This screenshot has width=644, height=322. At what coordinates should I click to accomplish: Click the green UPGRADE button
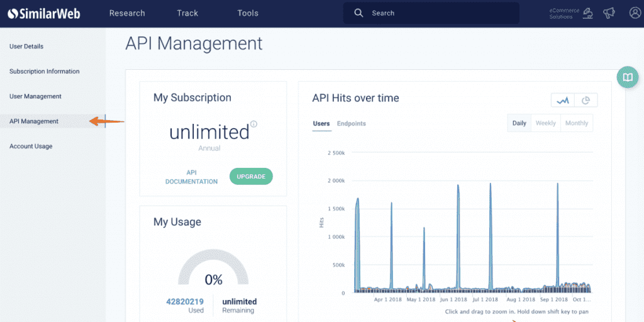(x=251, y=177)
